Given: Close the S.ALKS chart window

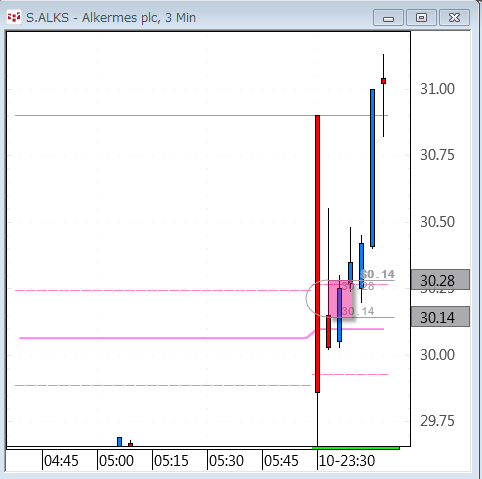Looking at the screenshot, I should 454,18.
